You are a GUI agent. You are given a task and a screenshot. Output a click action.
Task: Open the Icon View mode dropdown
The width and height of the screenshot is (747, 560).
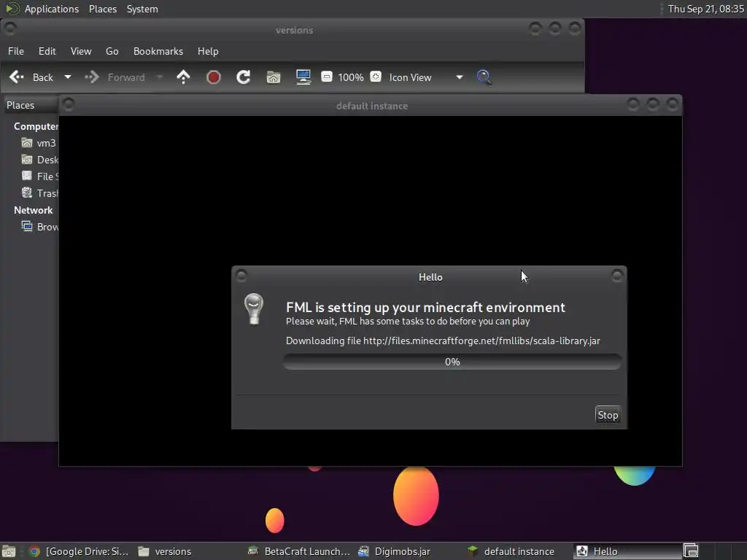tap(425, 77)
